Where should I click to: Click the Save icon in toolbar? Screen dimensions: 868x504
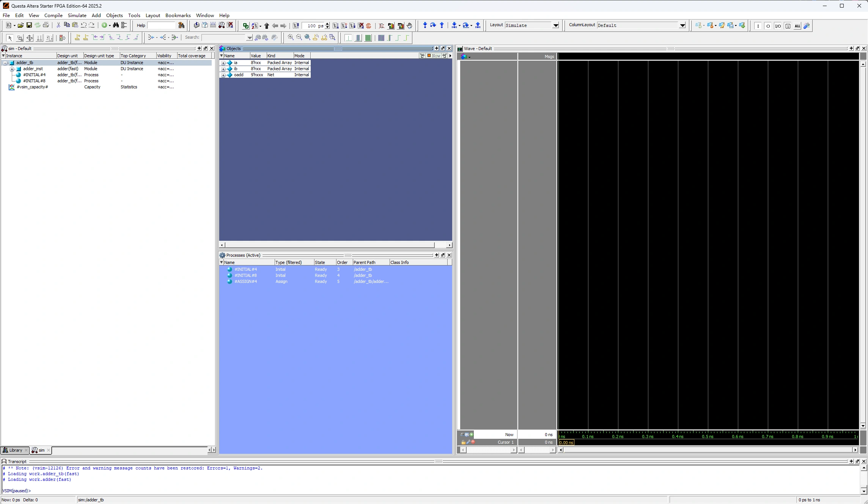point(29,25)
